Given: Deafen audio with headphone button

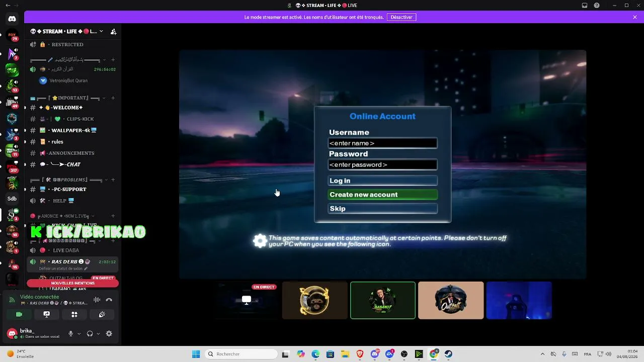Looking at the screenshot, I should click(90, 333).
